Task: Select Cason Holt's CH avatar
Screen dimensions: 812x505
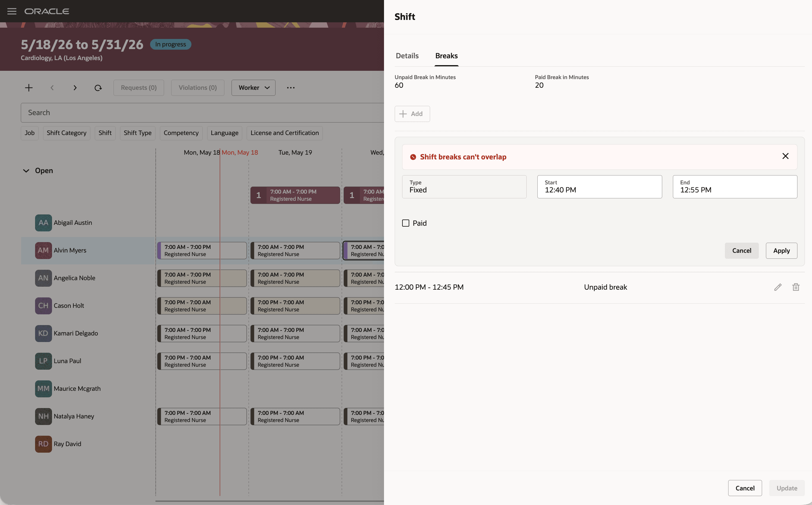Action: pos(43,306)
